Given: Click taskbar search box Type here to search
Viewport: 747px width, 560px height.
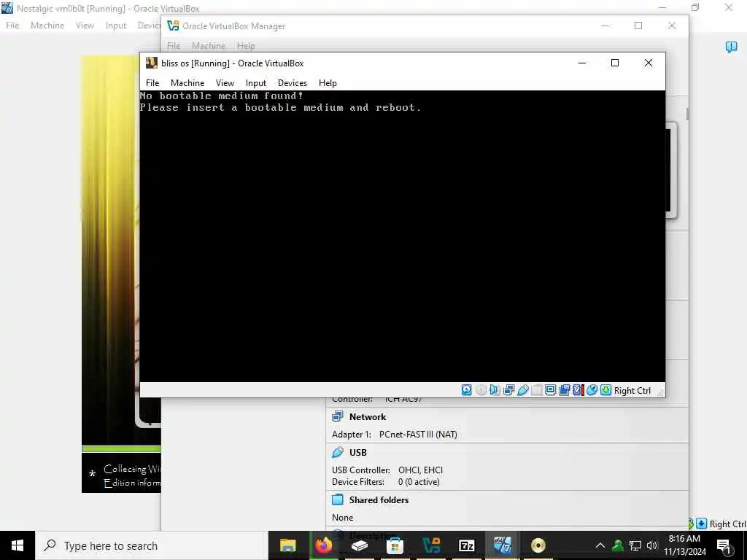Looking at the screenshot, I should 152,545.
